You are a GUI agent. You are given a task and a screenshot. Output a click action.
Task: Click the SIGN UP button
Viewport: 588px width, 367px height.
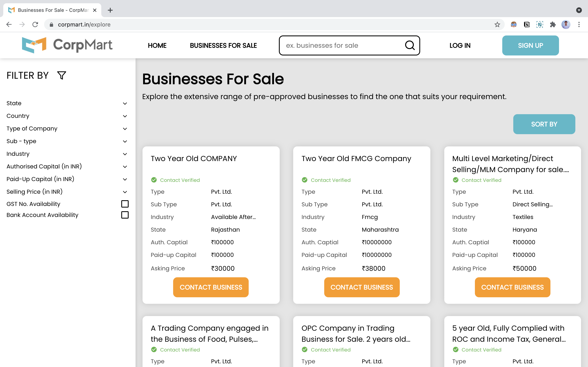(530, 45)
